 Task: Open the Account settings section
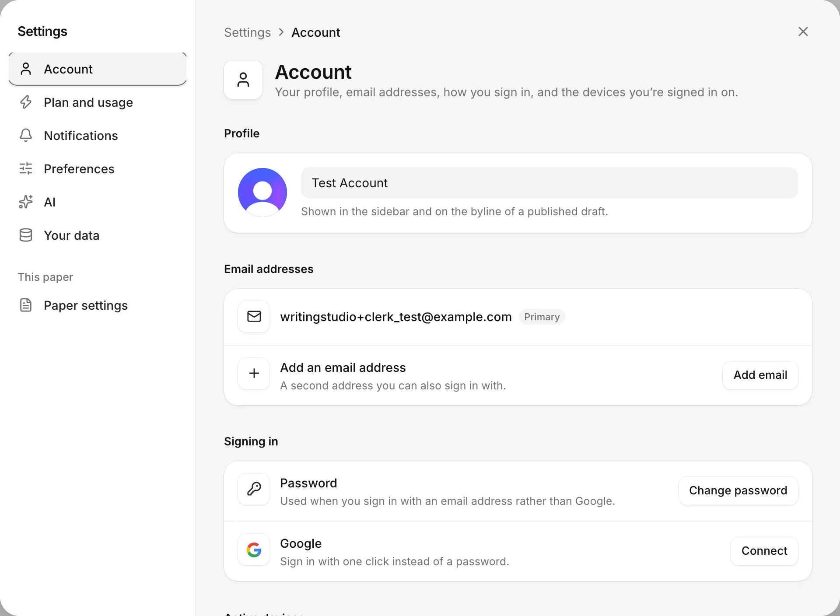click(98, 69)
